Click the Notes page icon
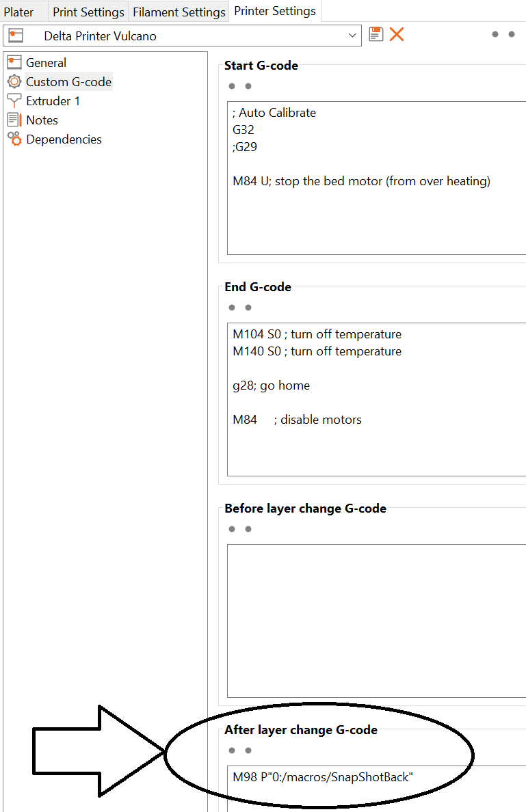 14,120
